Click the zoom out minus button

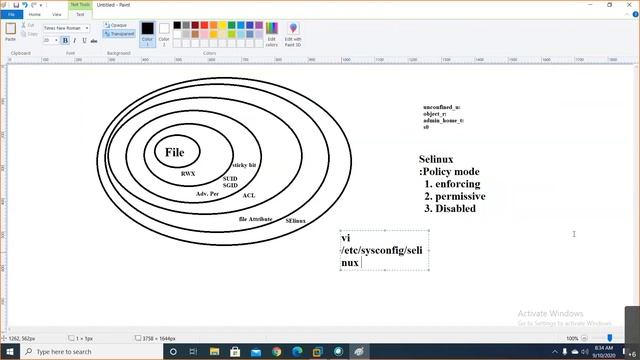point(584,338)
